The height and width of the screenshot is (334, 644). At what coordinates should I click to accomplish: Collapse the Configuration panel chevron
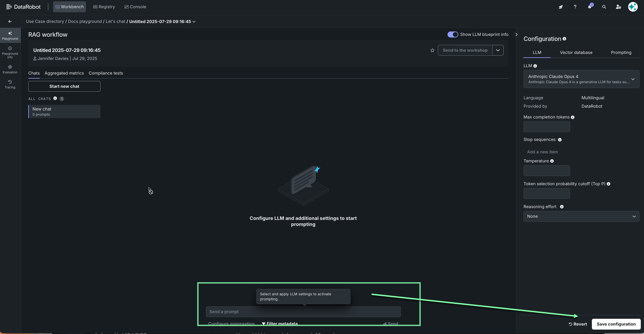[x=516, y=34]
